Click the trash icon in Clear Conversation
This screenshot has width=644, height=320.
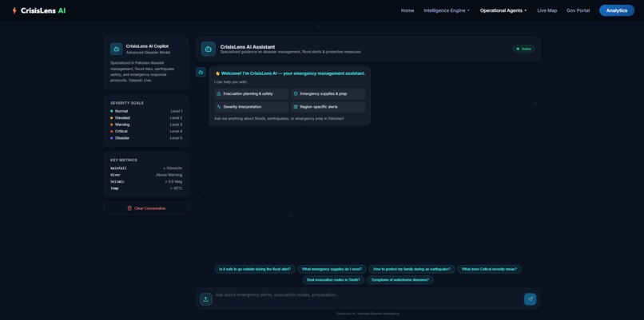(129, 208)
